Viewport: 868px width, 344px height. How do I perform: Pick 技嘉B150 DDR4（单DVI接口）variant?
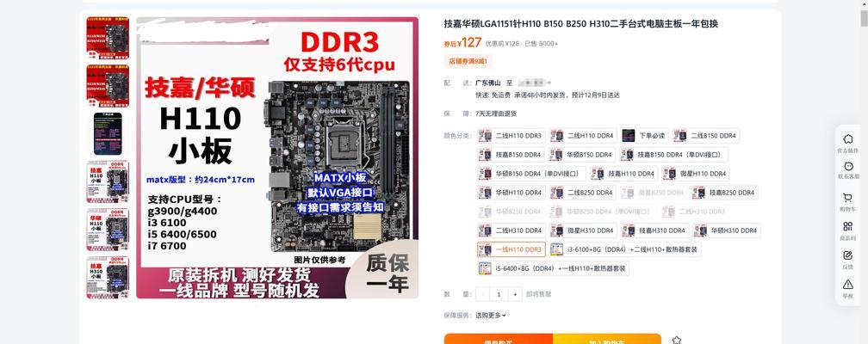tap(673, 155)
